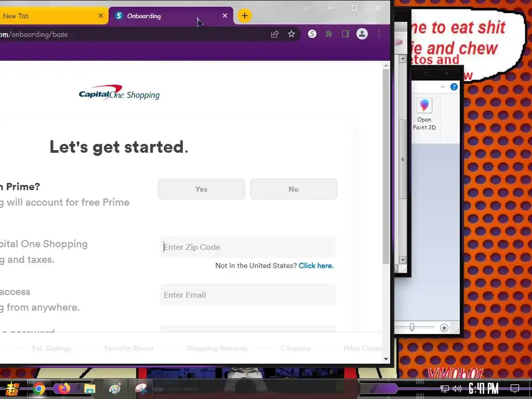Open the Chrome profile avatar
532x399 pixels.
click(362, 34)
